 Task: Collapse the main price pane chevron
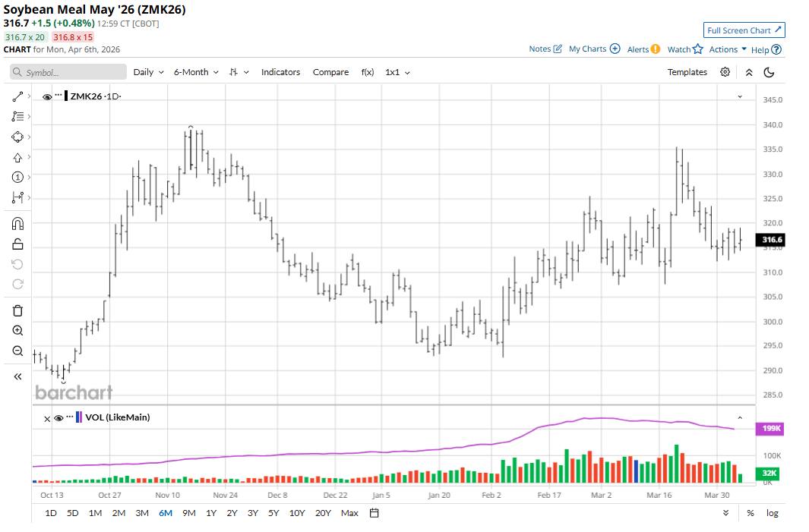pos(740,96)
